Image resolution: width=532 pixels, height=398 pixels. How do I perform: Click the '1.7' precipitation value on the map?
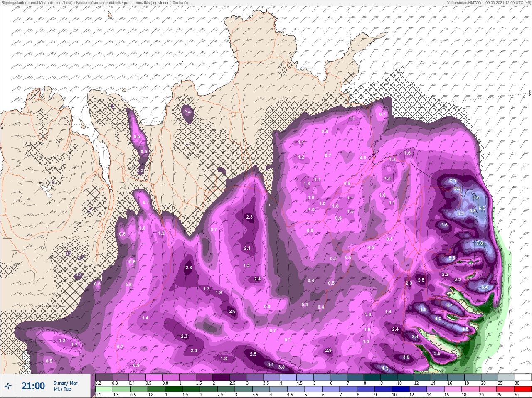click(x=206, y=289)
